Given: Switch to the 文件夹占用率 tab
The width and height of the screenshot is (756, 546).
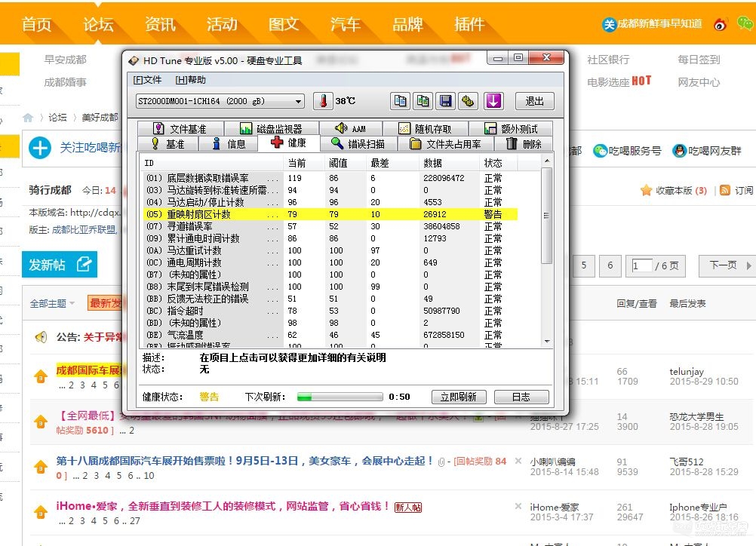Looking at the screenshot, I should pyautogui.click(x=445, y=143).
